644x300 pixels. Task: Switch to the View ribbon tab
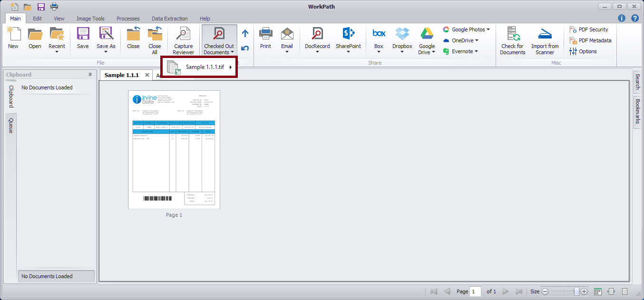pyautogui.click(x=59, y=19)
